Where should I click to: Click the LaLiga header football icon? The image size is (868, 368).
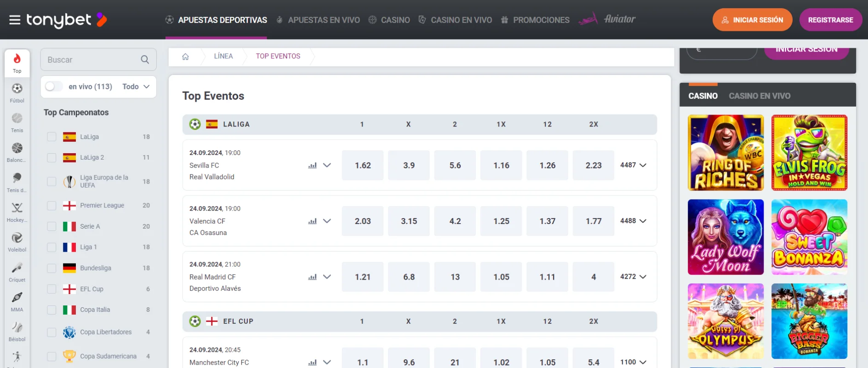coord(195,124)
